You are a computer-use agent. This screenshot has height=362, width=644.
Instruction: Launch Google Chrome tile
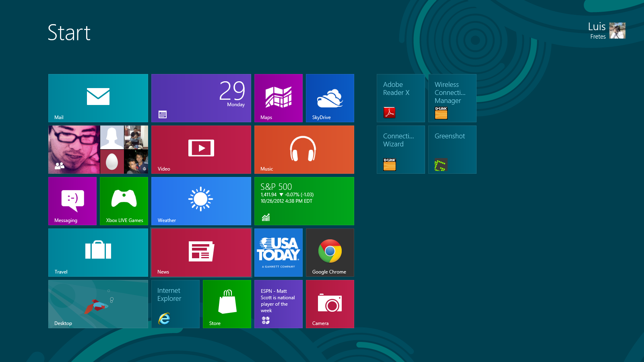coord(330,253)
